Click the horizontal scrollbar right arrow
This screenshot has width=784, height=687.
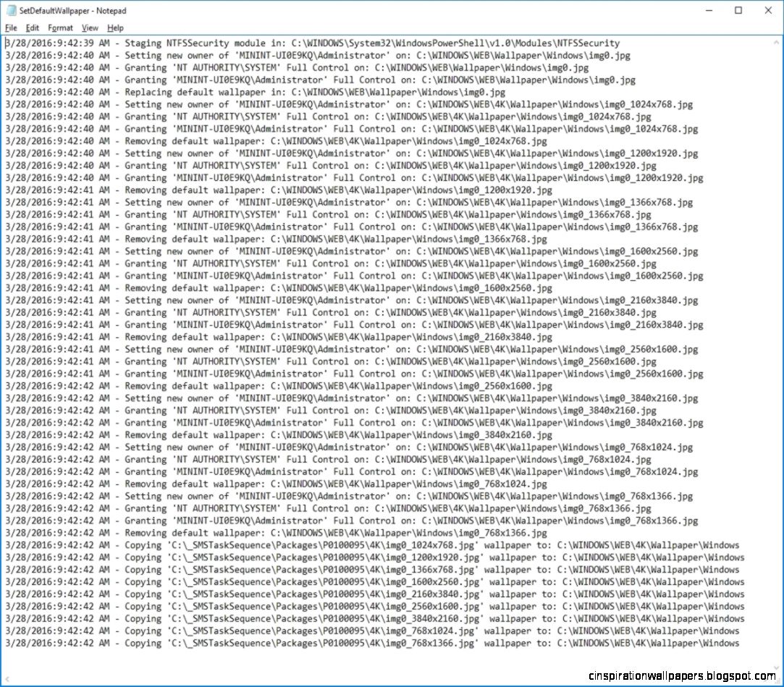(x=767, y=678)
